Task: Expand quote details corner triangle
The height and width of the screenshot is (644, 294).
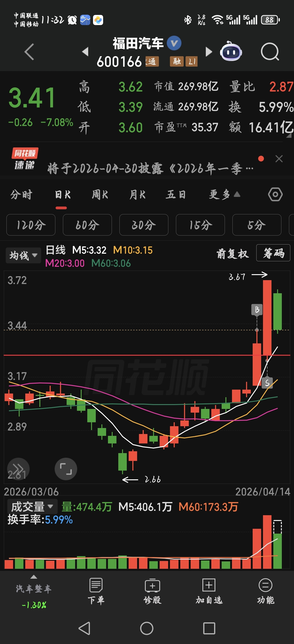Action: tap(289, 135)
